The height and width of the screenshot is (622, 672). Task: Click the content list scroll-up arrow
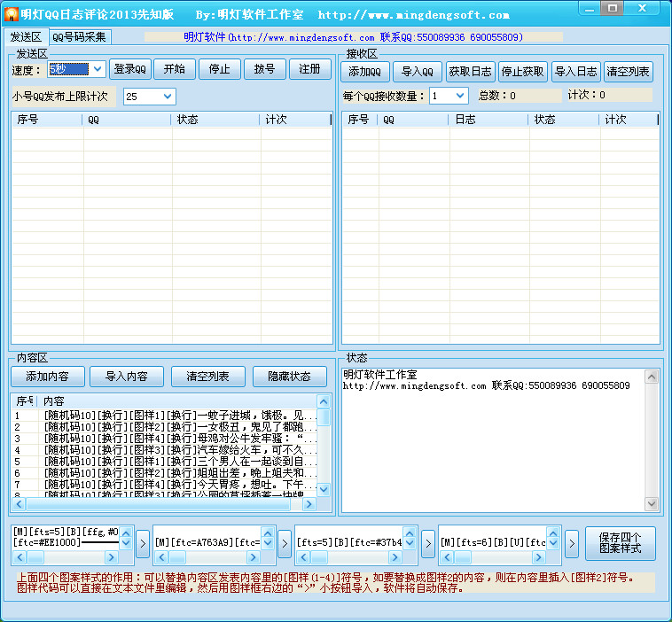point(324,401)
